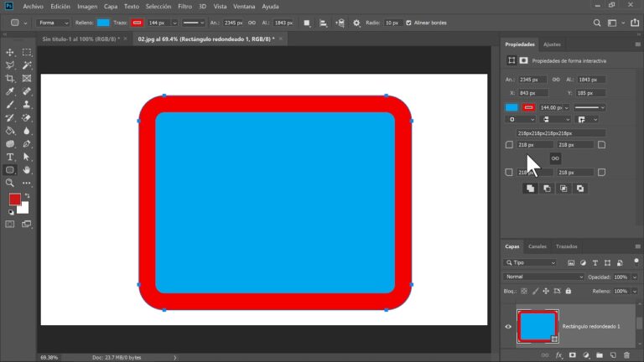This screenshot has width=644, height=362.
Task: Pick the Eyedropper tool
Action: click(x=10, y=91)
